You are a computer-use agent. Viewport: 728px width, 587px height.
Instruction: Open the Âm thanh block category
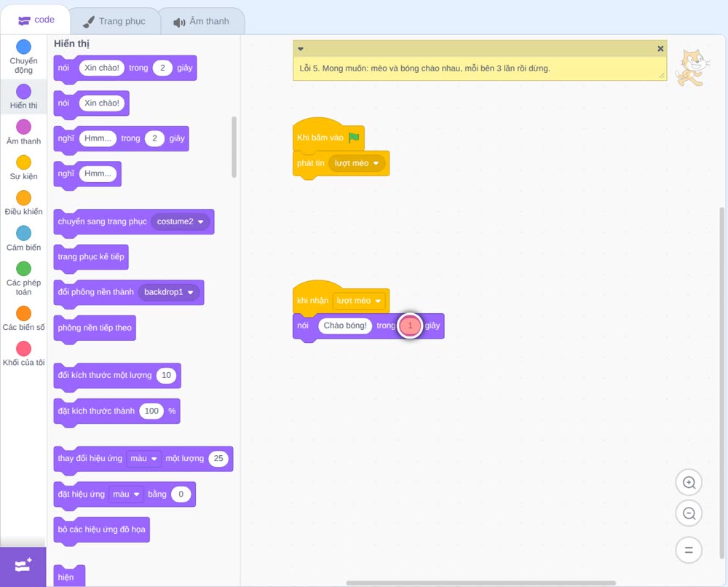coord(24,133)
